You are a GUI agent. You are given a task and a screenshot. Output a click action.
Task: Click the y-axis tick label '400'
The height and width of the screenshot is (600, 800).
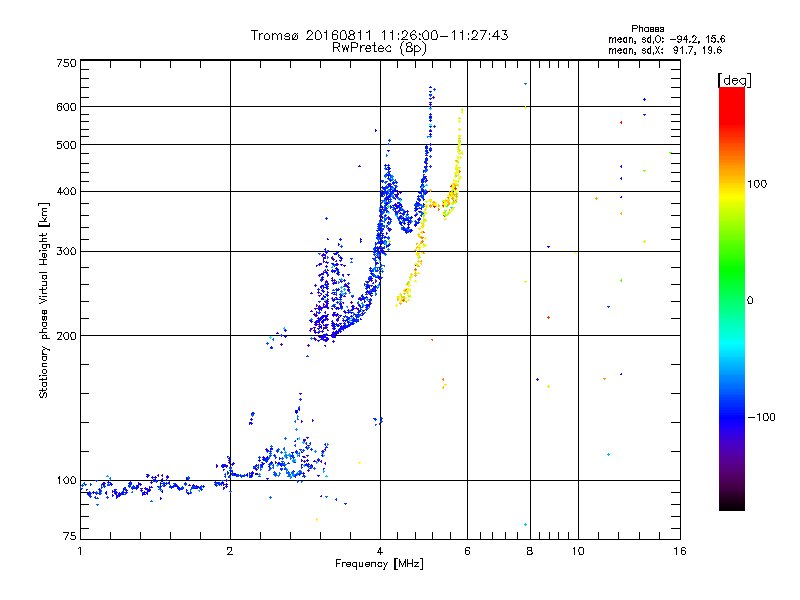point(66,191)
